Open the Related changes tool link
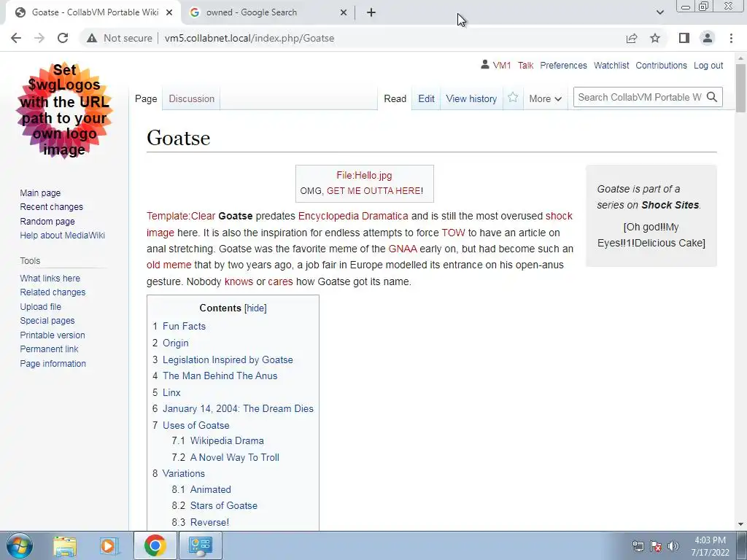 [53, 292]
